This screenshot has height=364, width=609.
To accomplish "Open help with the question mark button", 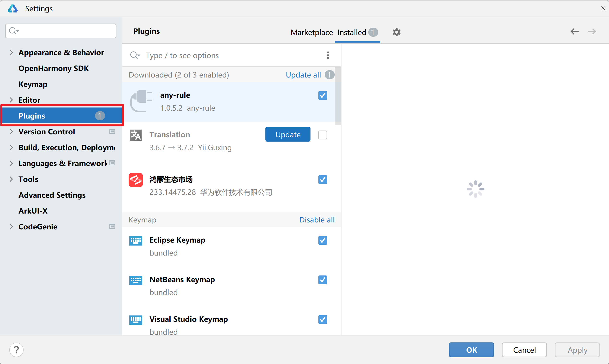I will [x=16, y=350].
